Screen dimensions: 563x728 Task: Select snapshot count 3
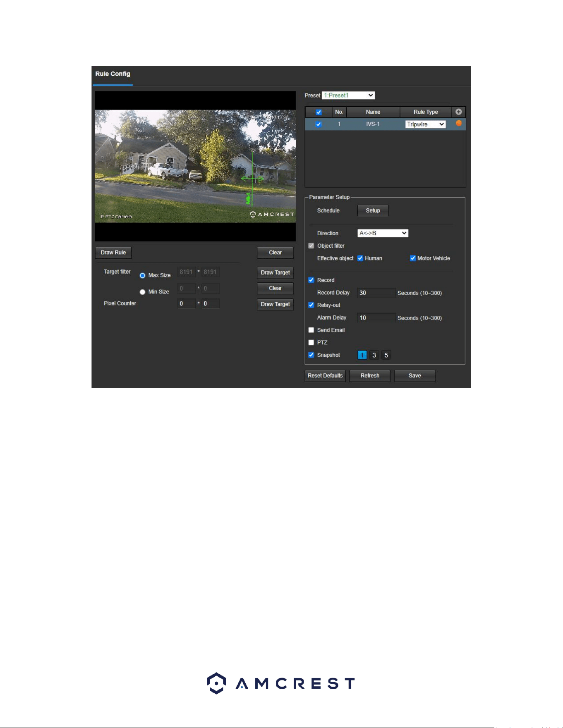374,355
